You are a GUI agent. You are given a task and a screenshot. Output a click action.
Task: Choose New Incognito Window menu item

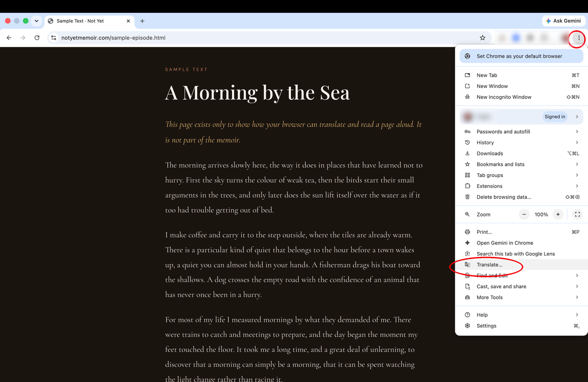pyautogui.click(x=521, y=97)
